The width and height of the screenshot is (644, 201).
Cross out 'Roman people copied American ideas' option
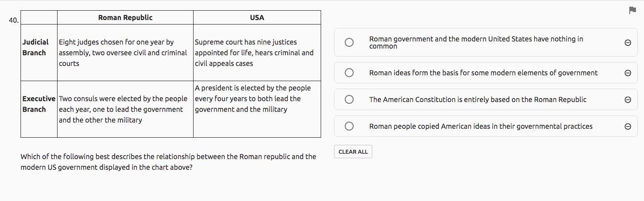click(627, 126)
